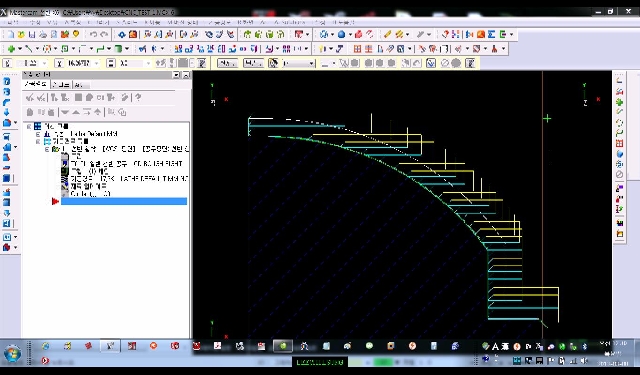Move insert arrow up one item

tap(76, 112)
